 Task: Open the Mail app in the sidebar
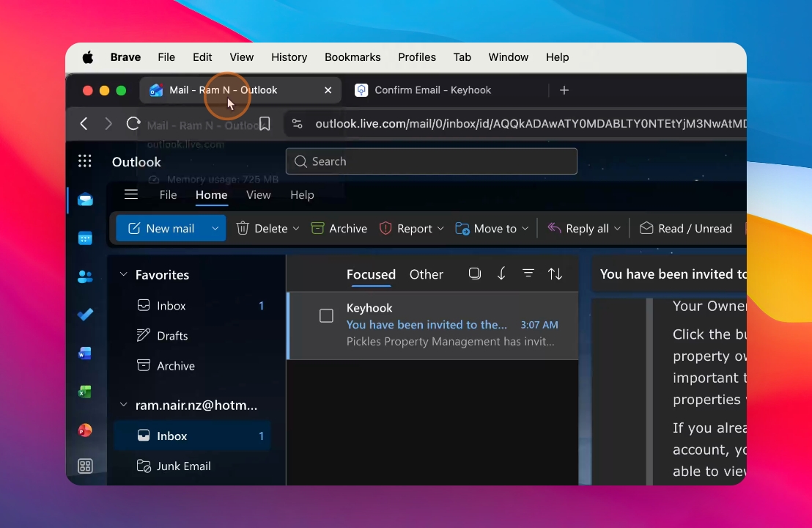pos(86,199)
